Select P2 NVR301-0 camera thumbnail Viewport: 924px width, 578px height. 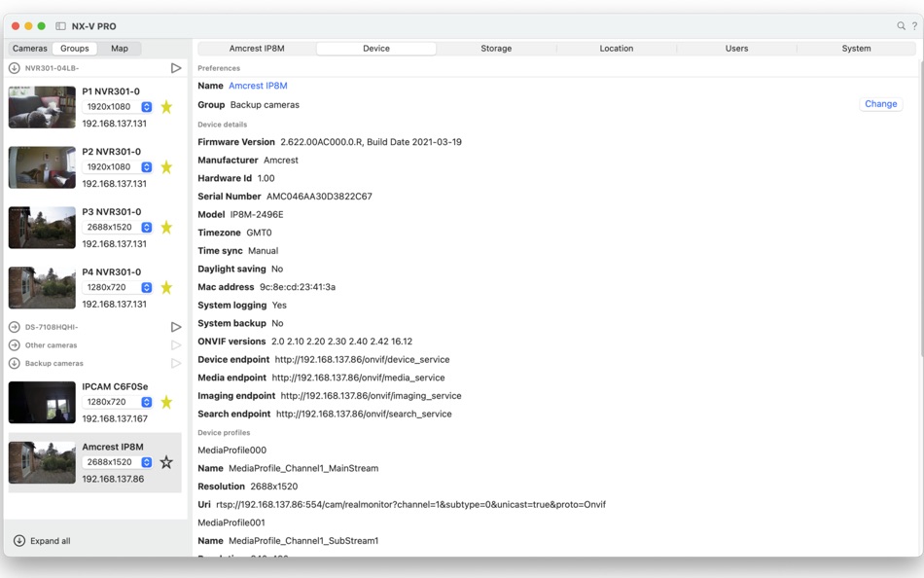tap(42, 167)
